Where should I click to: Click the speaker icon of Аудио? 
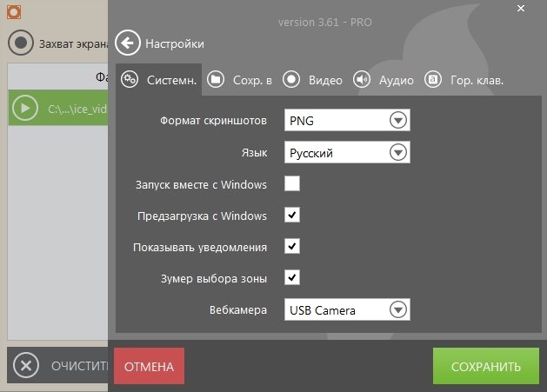point(362,79)
